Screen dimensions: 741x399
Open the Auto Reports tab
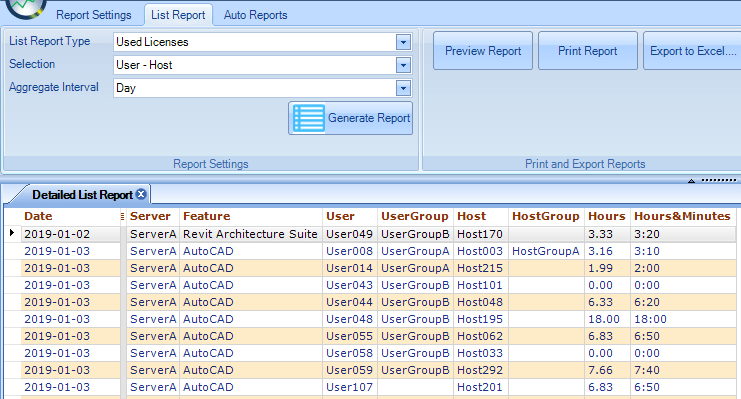pos(256,15)
